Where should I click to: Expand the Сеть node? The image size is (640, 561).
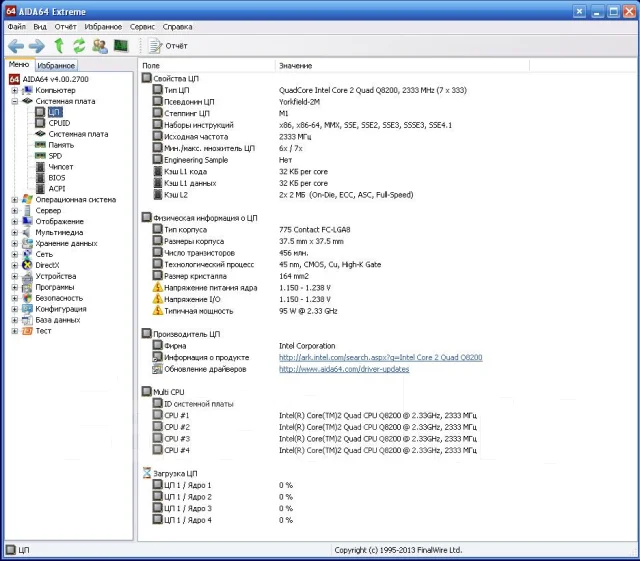pyautogui.click(x=15, y=254)
